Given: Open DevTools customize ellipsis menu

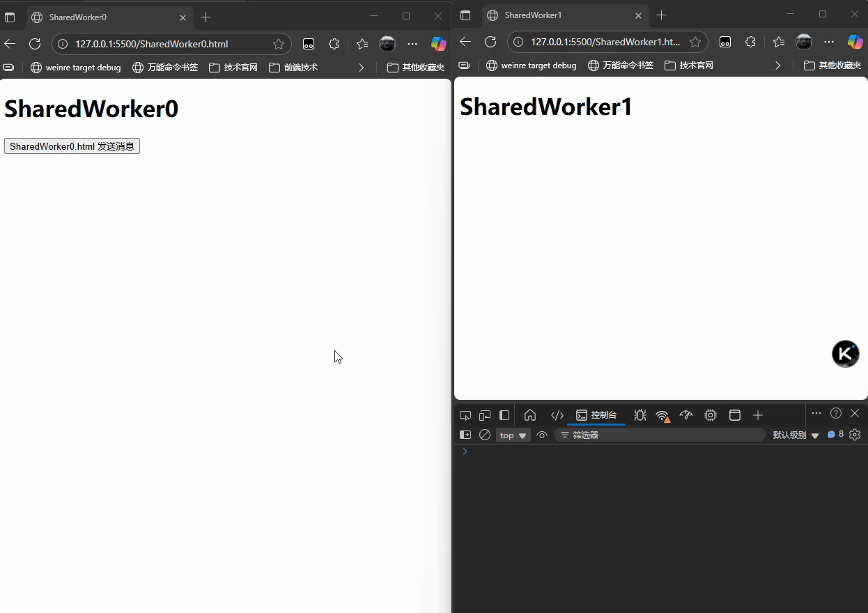Looking at the screenshot, I should [x=816, y=413].
